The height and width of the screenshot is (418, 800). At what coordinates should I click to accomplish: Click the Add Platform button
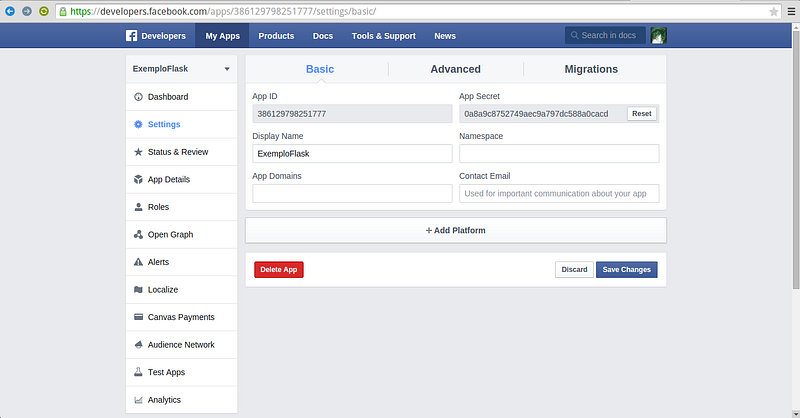coord(456,230)
